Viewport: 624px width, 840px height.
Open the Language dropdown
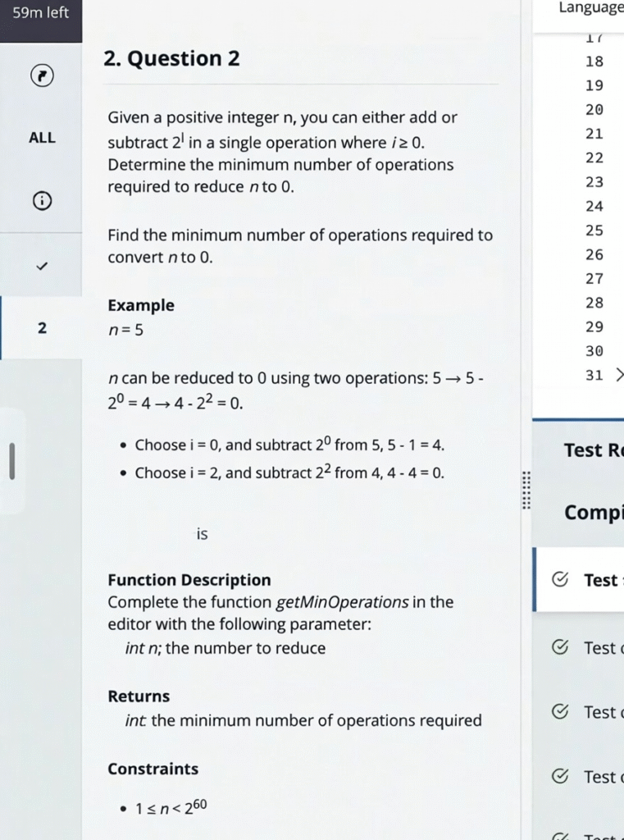click(590, 8)
